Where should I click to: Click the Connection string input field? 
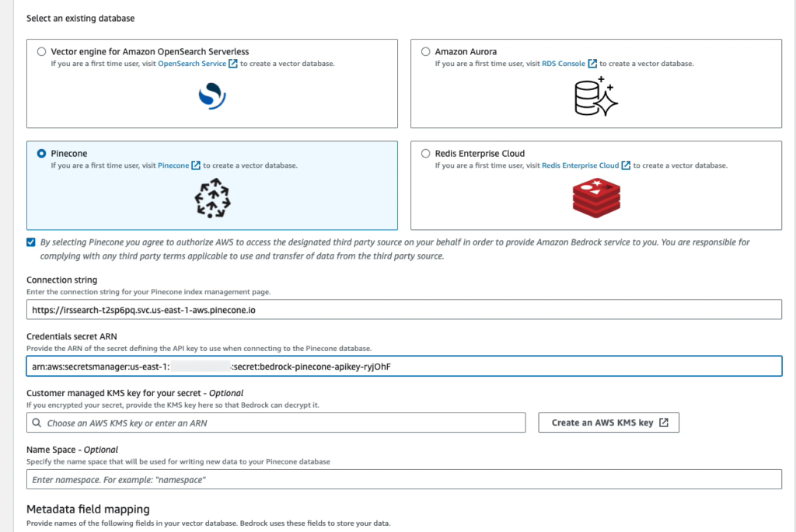pos(404,310)
